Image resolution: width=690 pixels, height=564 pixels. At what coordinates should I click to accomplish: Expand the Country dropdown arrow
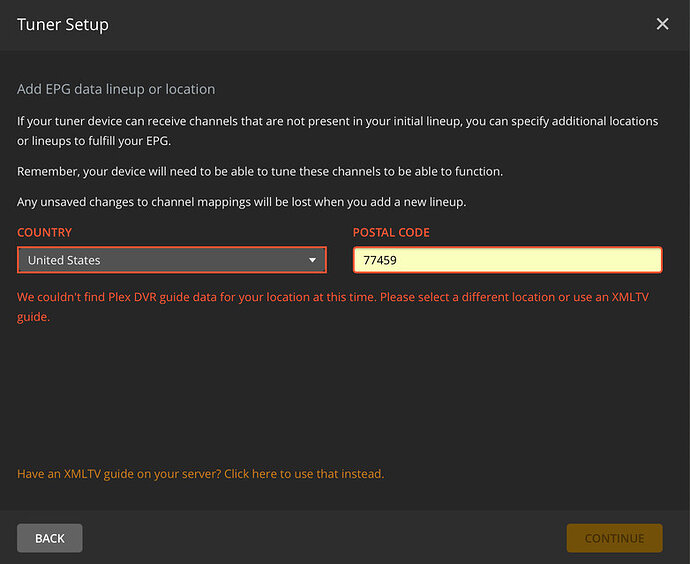click(x=312, y=260)
